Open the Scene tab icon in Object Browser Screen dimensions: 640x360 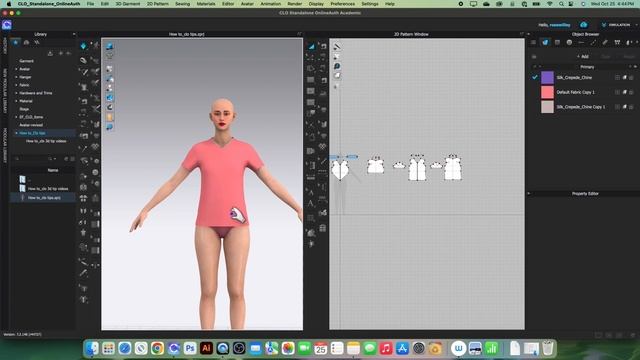[533, 42]
